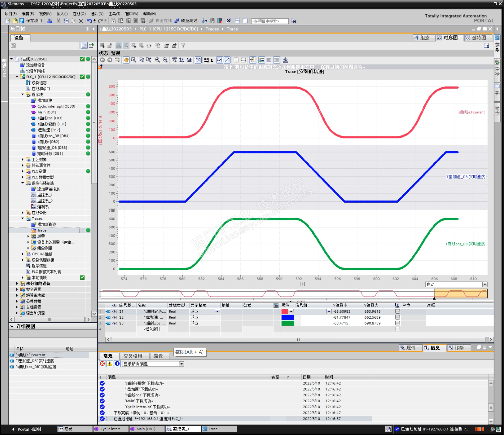Expand the PLC 变量 tree node

coord(23,171)
